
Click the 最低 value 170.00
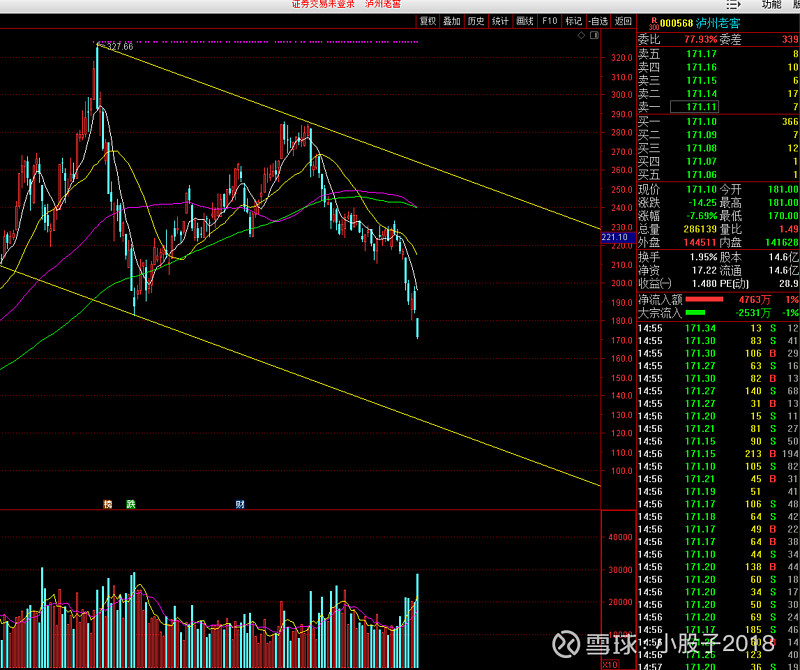point(783,216)
